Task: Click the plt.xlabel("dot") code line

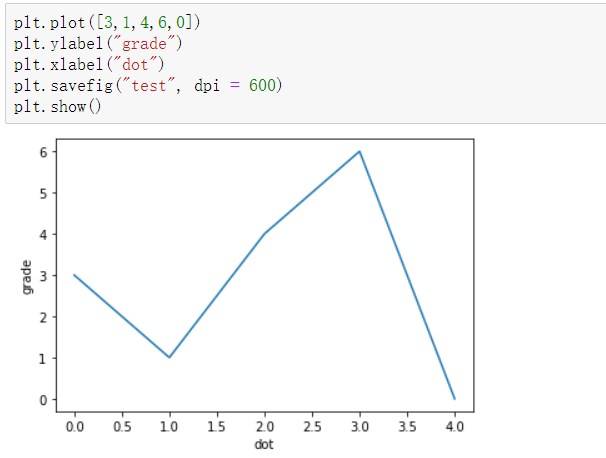Action: (x=89, y=64)
